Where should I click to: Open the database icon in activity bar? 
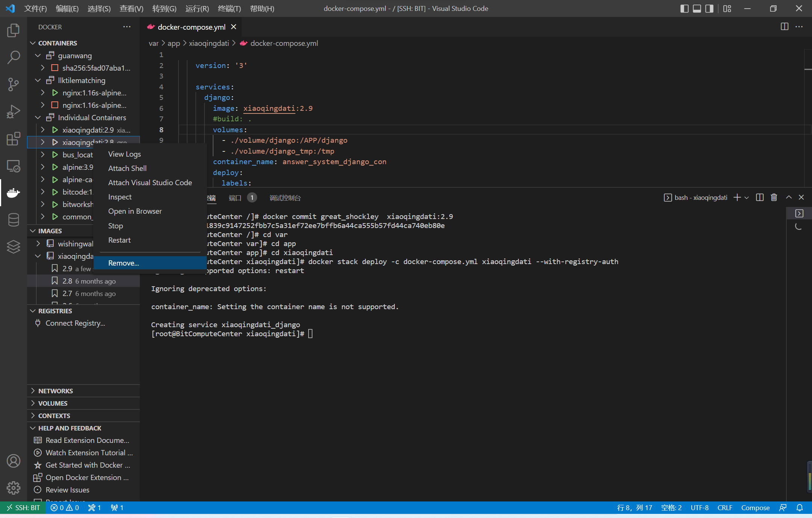click(x=14, y=220)
